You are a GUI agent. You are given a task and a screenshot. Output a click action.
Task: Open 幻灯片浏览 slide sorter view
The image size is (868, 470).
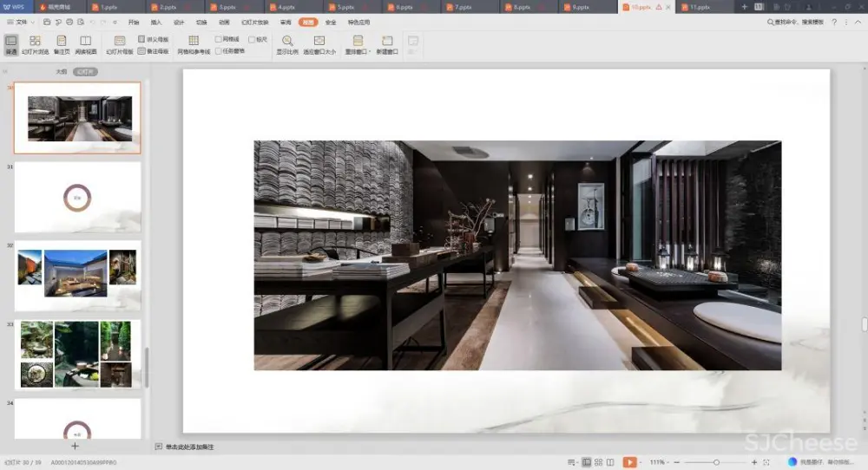(x=35, y=44)
